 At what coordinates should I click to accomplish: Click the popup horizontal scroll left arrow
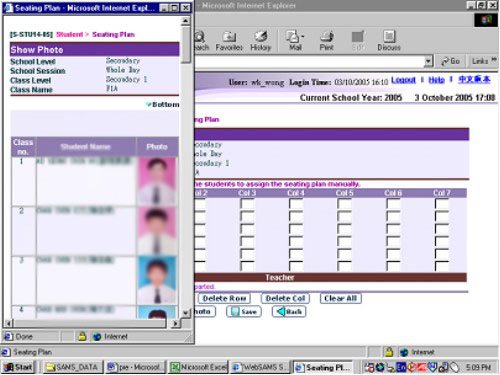click(x=9, y=323)
